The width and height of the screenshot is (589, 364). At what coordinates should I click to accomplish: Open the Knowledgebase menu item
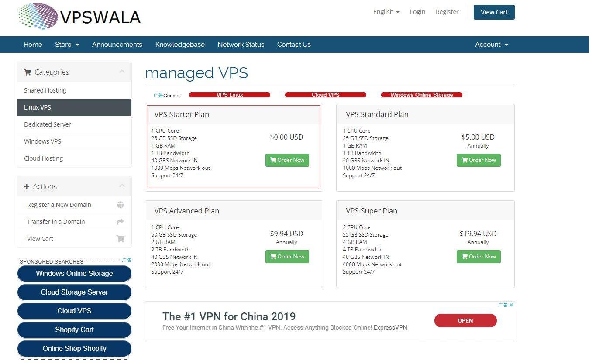point(180,45)
